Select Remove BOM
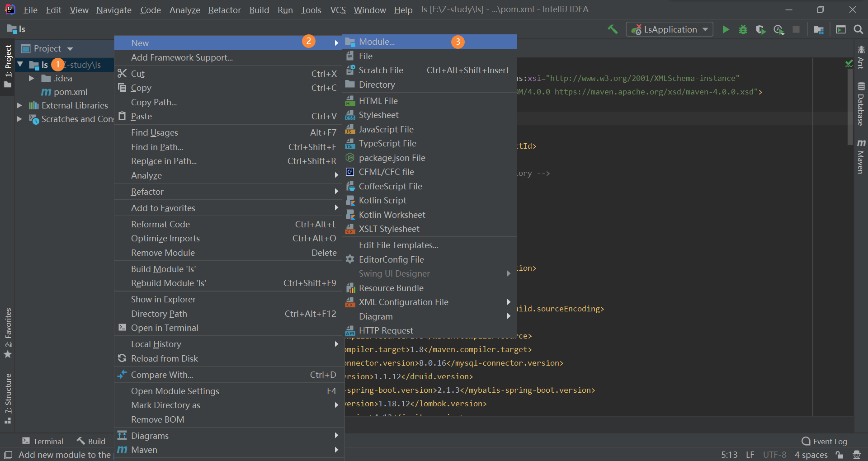The width and height of the screenshot is (868, 461). tap(229, 419)
